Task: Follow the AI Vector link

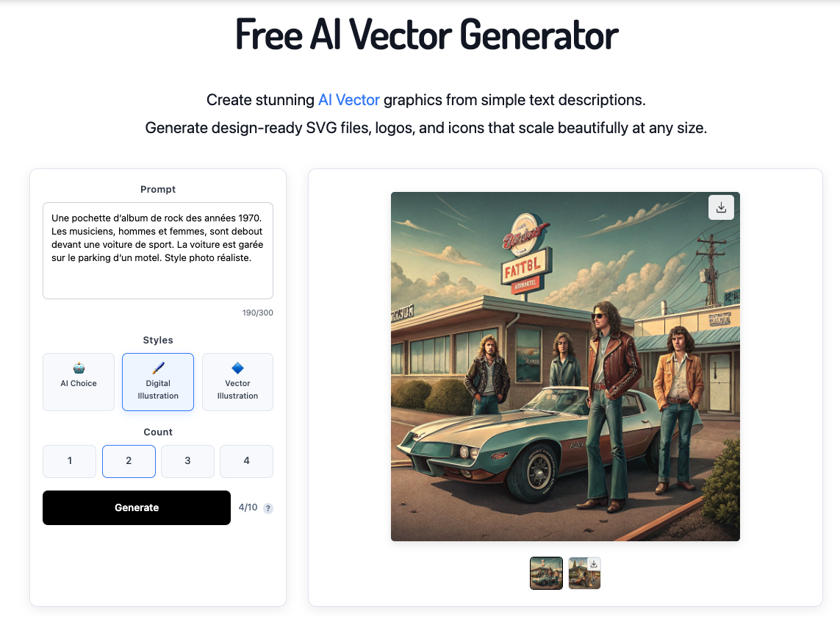Action: coord(349,100)
